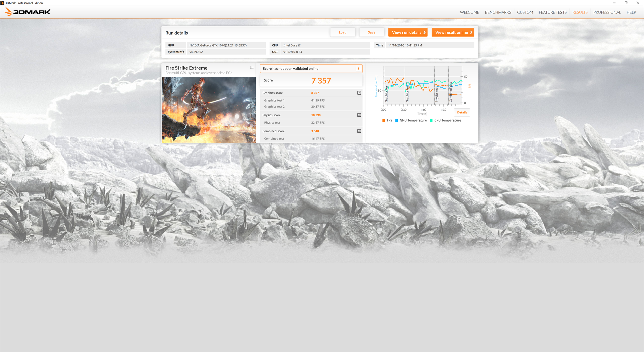This screenshot has height=352, width=644.
Task: Click the Physics score value 10 290
Action: click(x=316, y=115)
